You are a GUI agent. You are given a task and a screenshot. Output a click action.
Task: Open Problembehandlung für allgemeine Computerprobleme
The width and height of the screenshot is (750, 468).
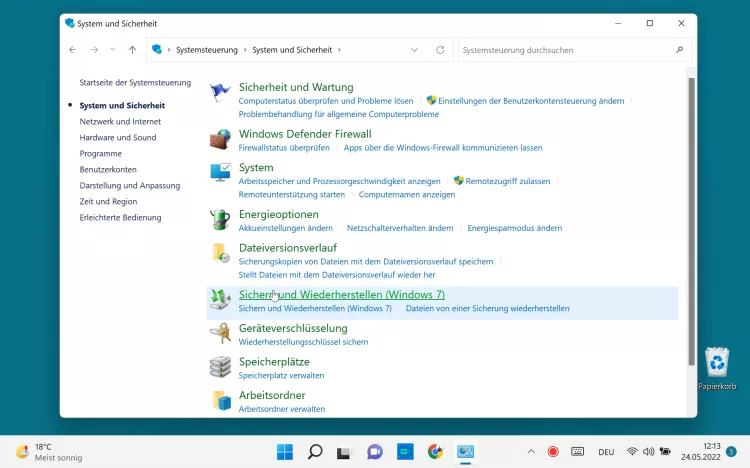coord(339,114)
